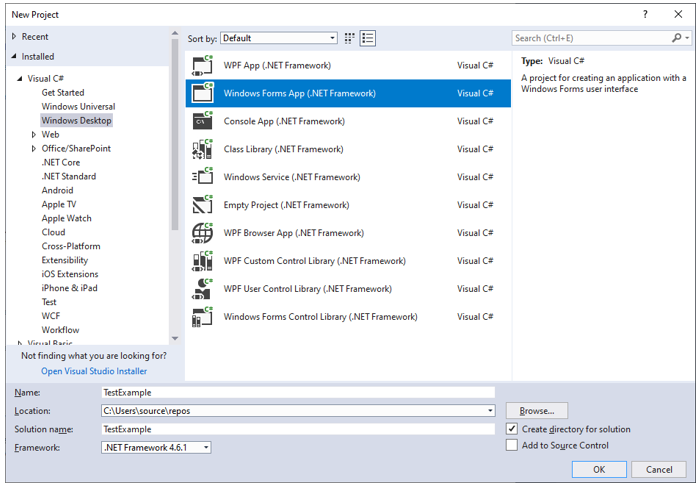This screenshot has width=699, height=489.
Task: Click OK to create project
Action: [x=599, y=469]
